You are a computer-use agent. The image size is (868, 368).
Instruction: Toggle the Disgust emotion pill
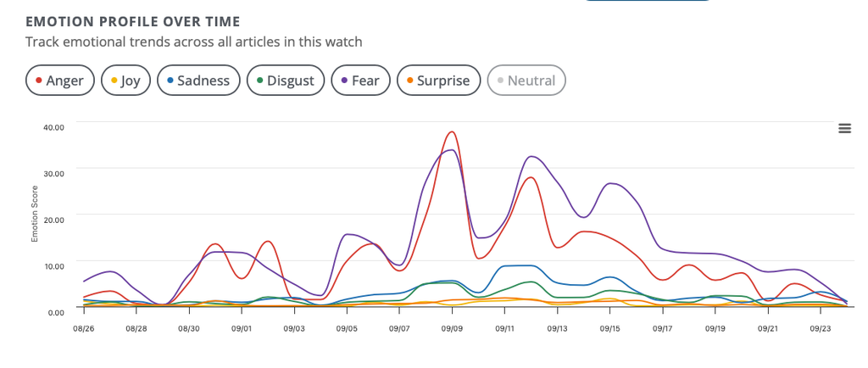285,81
